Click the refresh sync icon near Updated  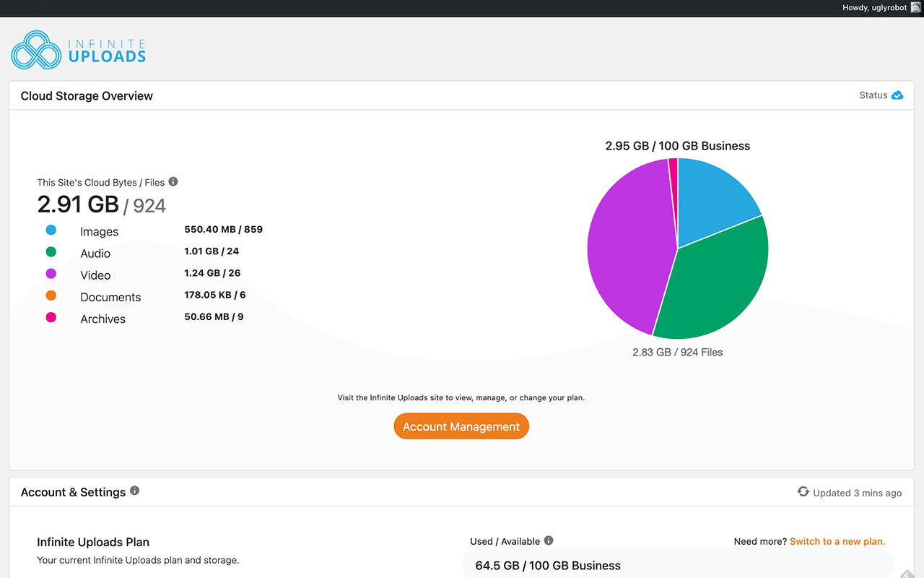click(x=803, y=491)
